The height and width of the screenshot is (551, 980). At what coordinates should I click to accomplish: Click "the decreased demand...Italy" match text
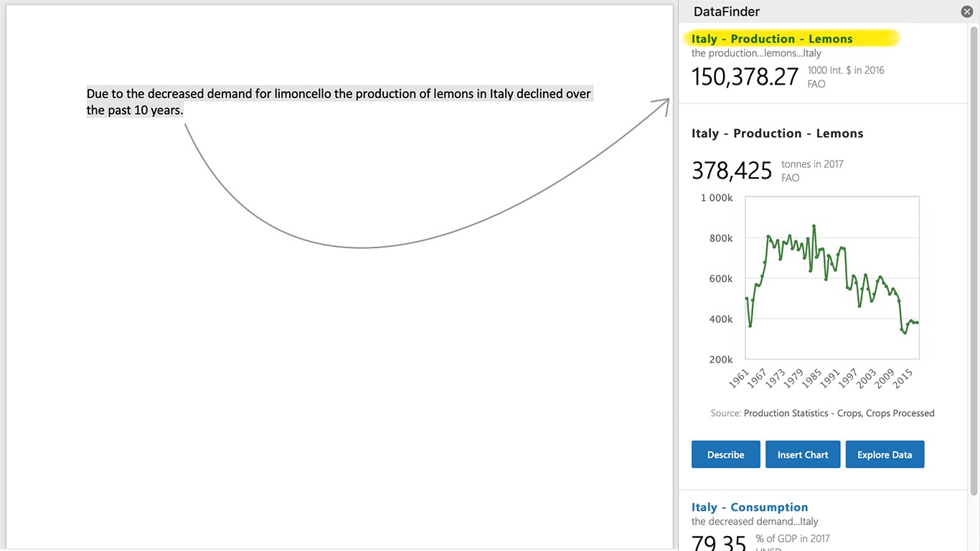pos(755,522)
